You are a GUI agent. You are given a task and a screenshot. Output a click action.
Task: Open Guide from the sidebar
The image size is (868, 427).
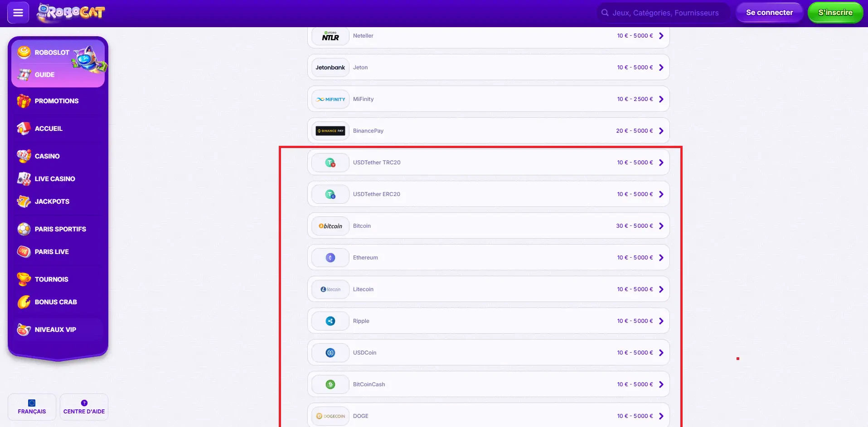tap(44, 75)
